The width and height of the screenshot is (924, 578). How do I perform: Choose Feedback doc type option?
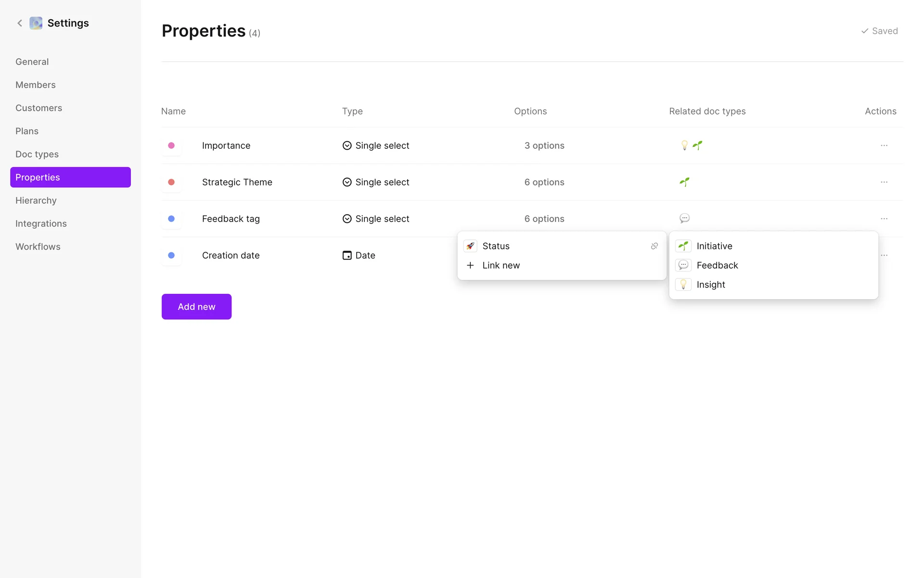pos(717,265)
